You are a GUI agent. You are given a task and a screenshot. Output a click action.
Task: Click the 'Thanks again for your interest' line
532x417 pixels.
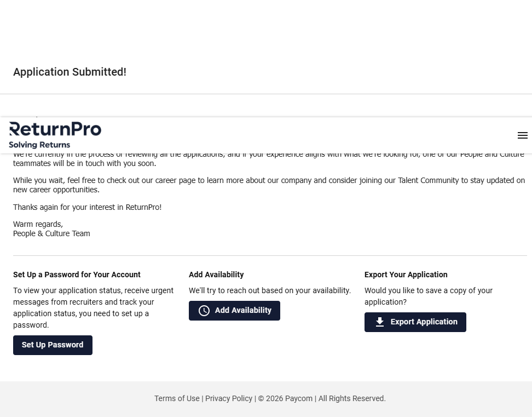point(87,207)
